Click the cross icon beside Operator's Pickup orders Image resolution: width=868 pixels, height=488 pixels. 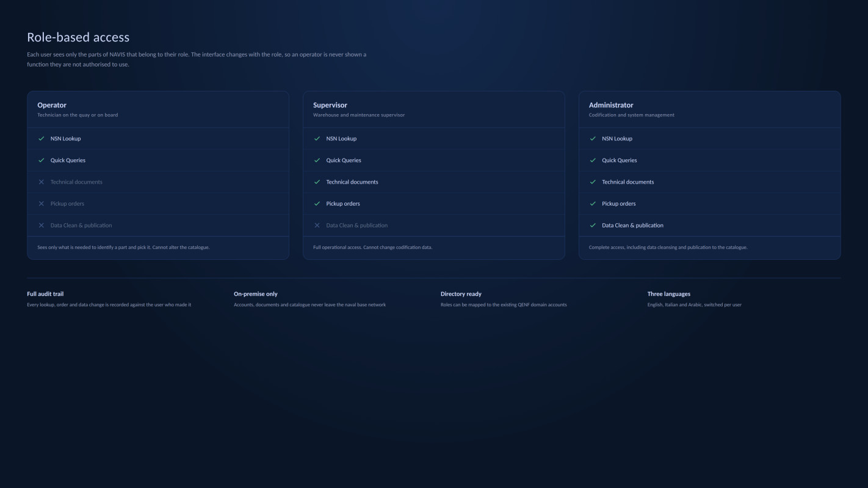tap(42, 204)
